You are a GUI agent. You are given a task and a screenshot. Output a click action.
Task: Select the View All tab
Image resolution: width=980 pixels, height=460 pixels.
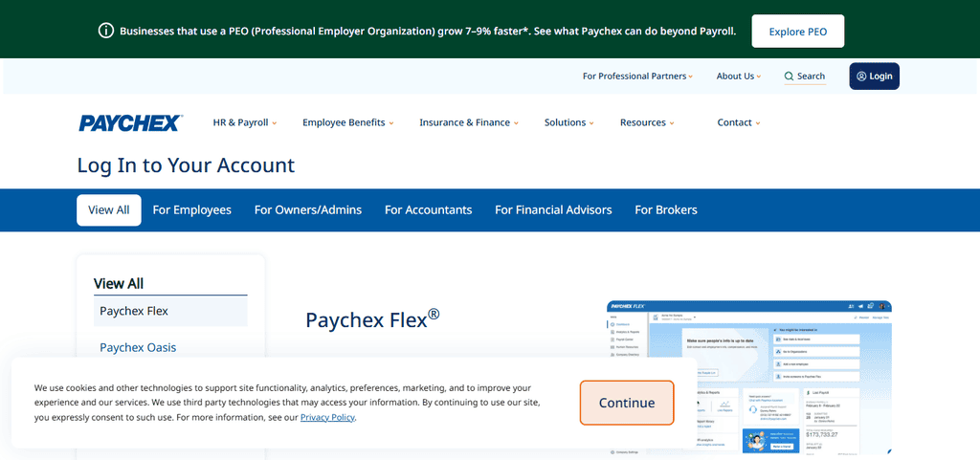(109, 210)
